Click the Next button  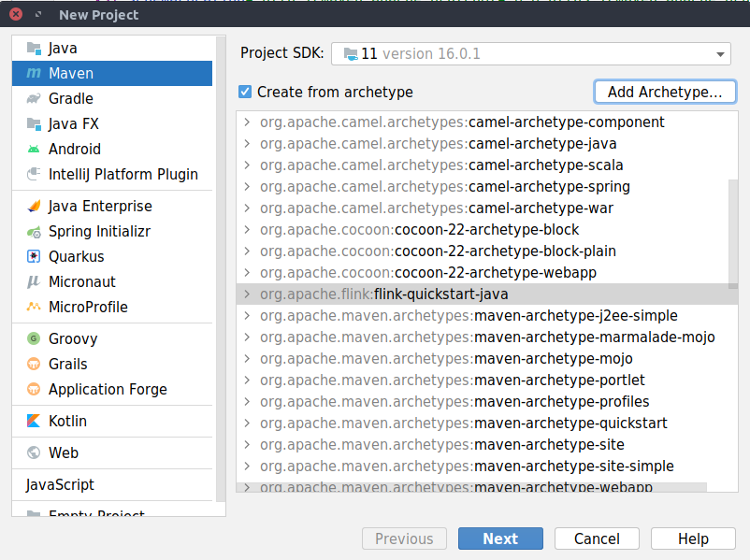pyautogui.click(x=500, y=538)
